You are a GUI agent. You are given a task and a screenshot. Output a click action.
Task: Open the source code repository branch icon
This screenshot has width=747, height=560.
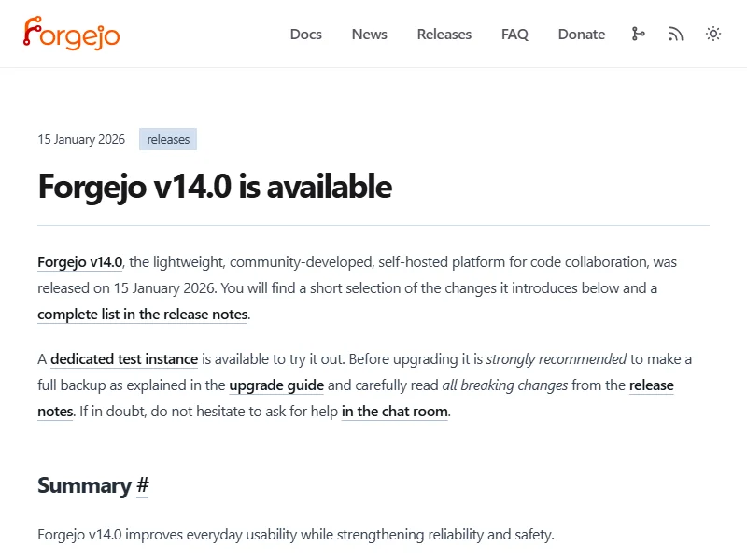click(x=638, y=34)
